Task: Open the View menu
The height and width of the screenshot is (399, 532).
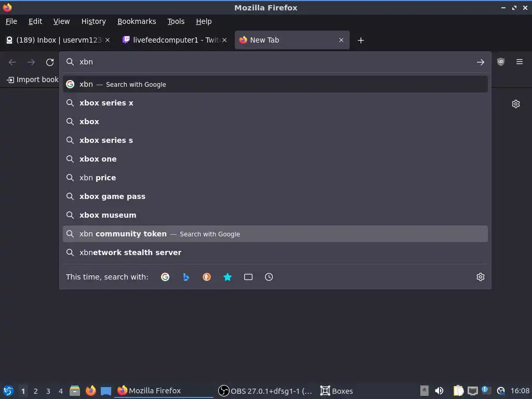Action: [61, 21]
